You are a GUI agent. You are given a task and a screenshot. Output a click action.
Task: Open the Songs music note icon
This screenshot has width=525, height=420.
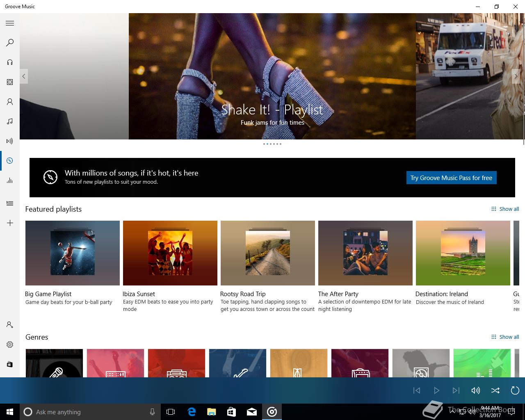click(x=10, y=121)
